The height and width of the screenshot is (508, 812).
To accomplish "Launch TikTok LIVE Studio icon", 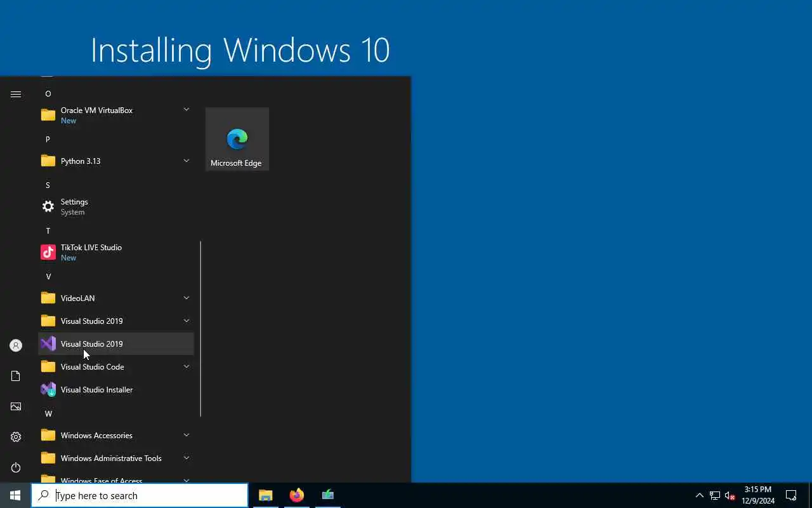I will [x=48, y=252].
